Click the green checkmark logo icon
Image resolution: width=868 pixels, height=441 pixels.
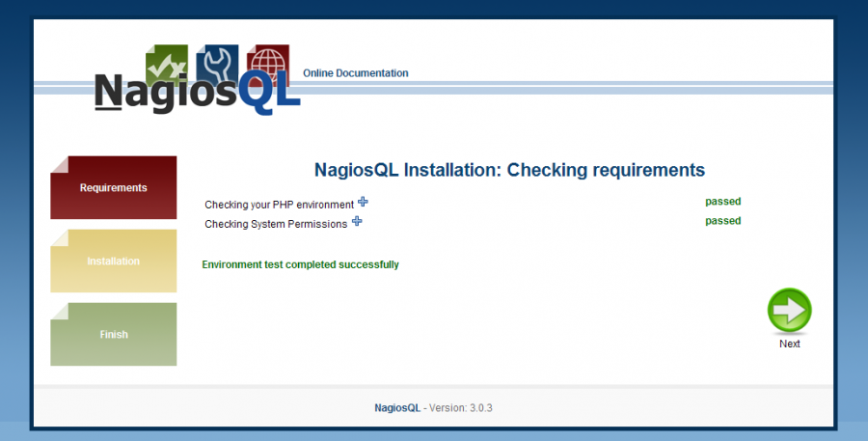point(167,65)
